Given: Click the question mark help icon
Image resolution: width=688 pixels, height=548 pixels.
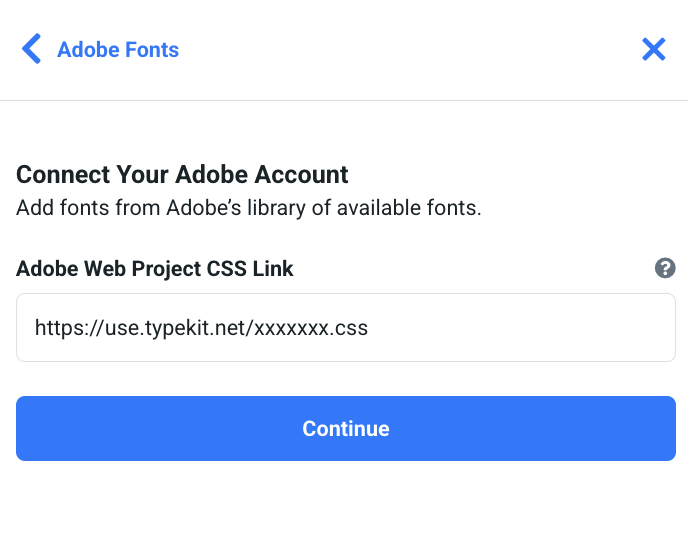Looking at the screenshot, I should click(x=665, y=268).
